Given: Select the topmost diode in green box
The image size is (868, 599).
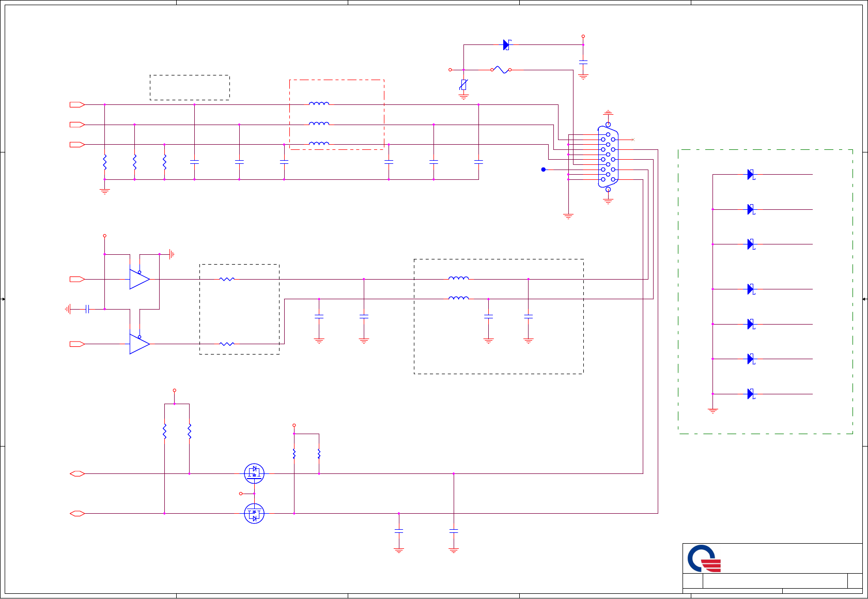Looking at the screenshot, I should pos(751,175).
